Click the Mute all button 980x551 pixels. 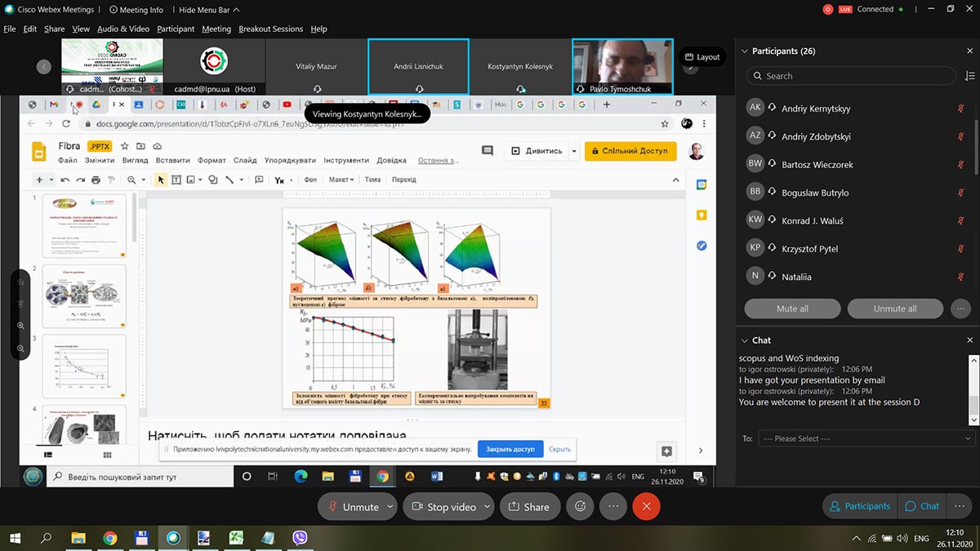click(792, 309)
